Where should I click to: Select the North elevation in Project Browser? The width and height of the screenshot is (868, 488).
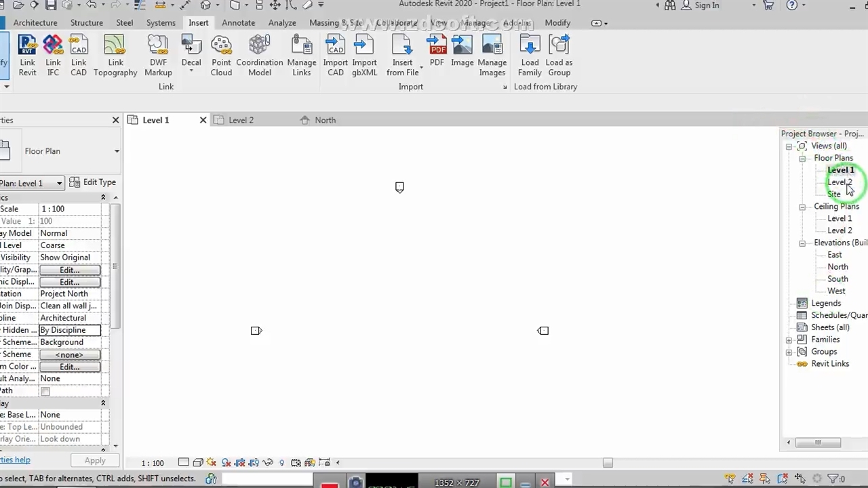(x=837, y=267)
